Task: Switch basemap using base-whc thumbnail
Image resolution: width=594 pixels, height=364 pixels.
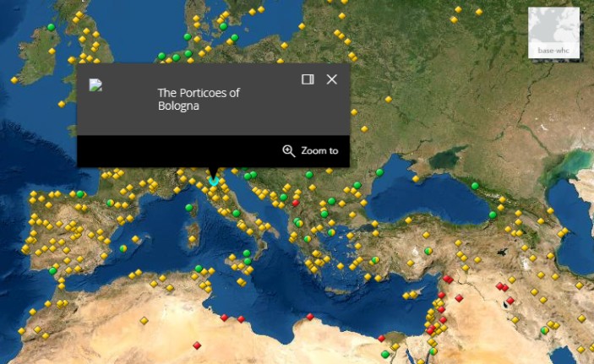Action: [x=553, y=33]
